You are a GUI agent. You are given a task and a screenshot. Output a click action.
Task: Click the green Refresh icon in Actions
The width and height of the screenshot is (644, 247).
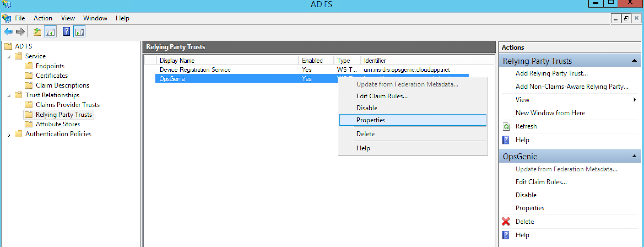coord(506,126)
